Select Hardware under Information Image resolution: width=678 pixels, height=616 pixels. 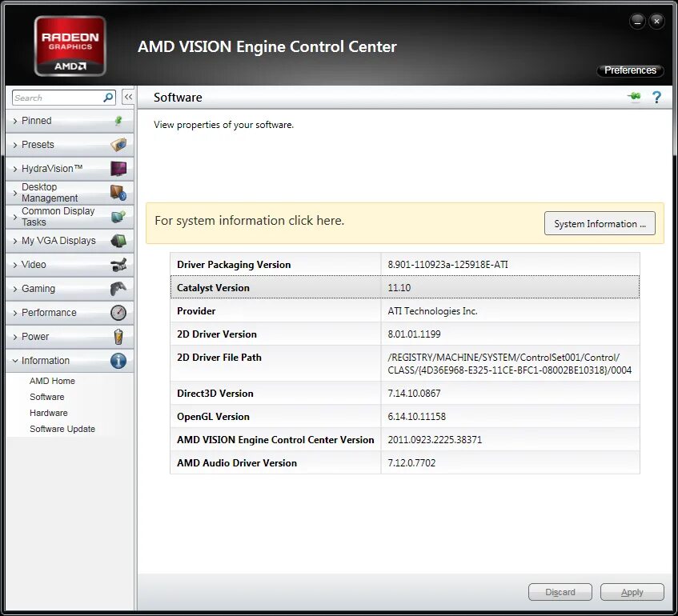pyautogui.click(x=48, y=413)
